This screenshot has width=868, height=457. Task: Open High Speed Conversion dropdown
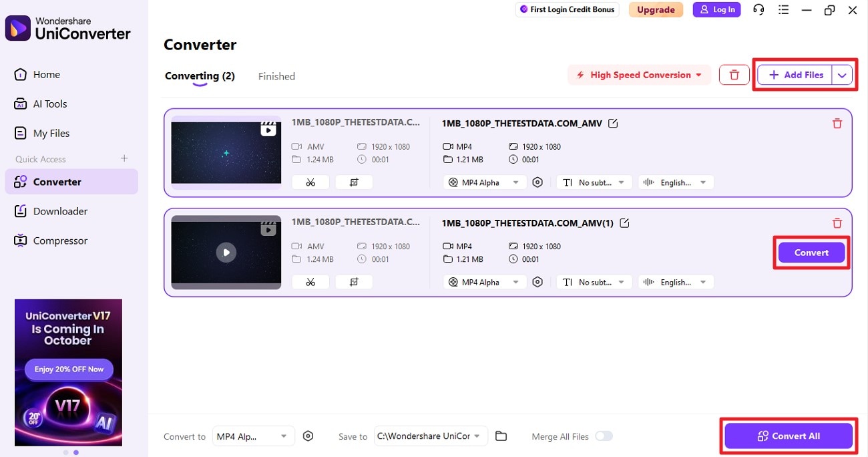tap(639, 75)
